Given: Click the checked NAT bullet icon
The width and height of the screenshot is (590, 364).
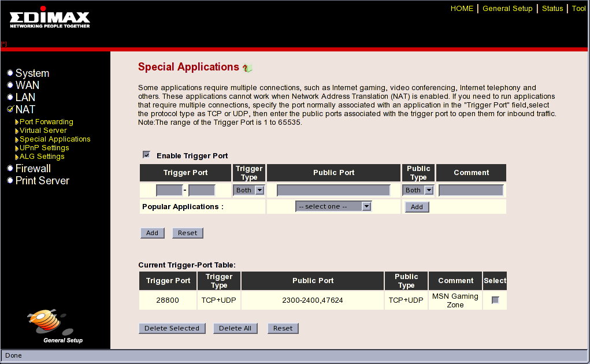Looking at the screenshot, I should [x=10, y=109].
